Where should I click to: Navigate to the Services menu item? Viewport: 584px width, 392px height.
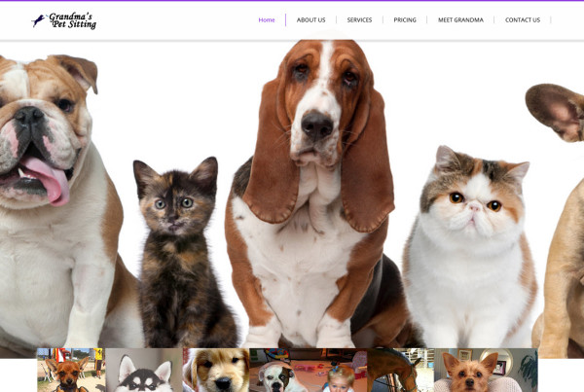[359, 19]
